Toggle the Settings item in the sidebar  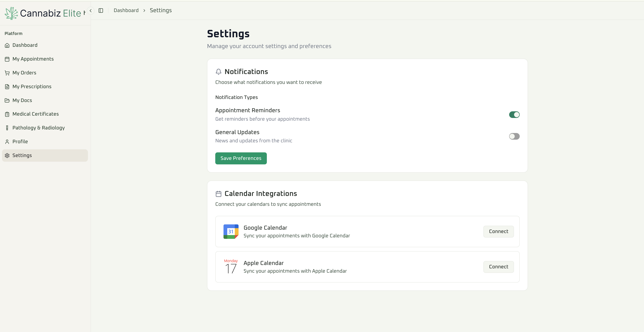click(x=22, y=155)
